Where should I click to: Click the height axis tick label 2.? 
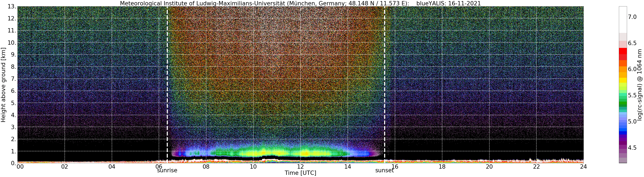point(14,139)
